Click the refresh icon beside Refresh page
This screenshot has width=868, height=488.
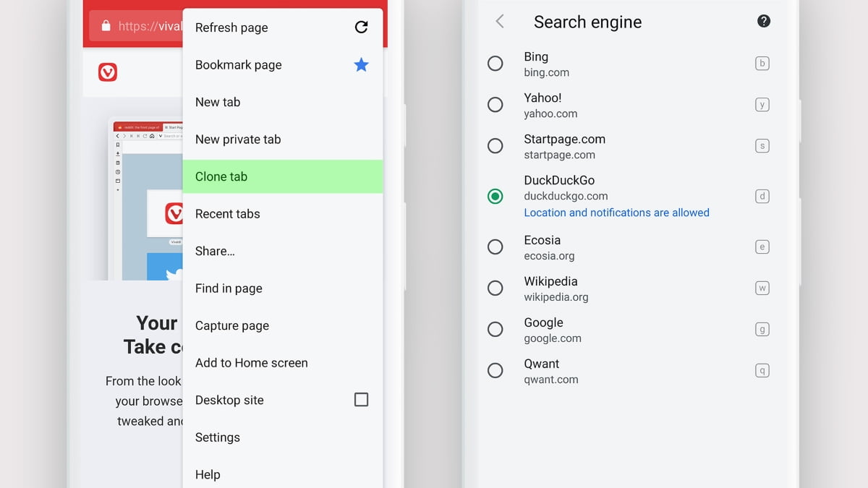(x=361, y=27)
